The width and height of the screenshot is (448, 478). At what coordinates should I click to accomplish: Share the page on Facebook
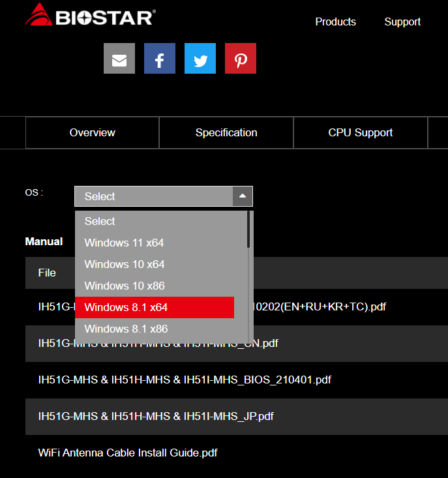tap(160, 58)
